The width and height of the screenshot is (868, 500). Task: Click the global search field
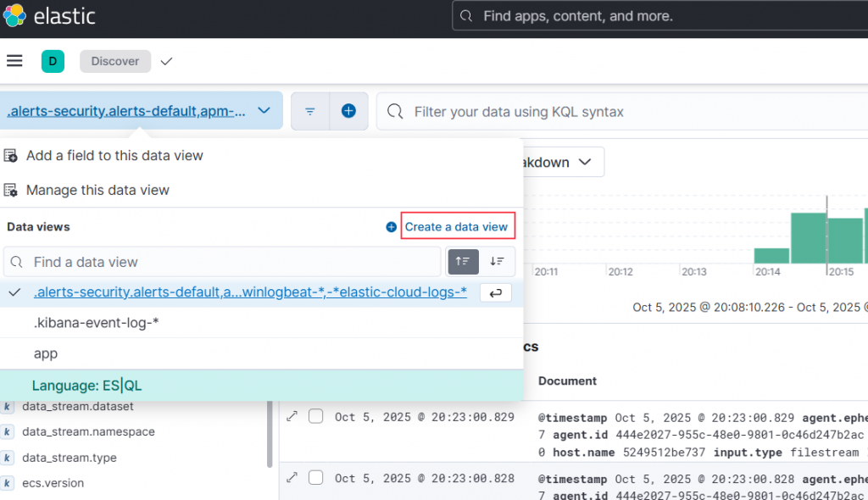(x=659, y=16)
